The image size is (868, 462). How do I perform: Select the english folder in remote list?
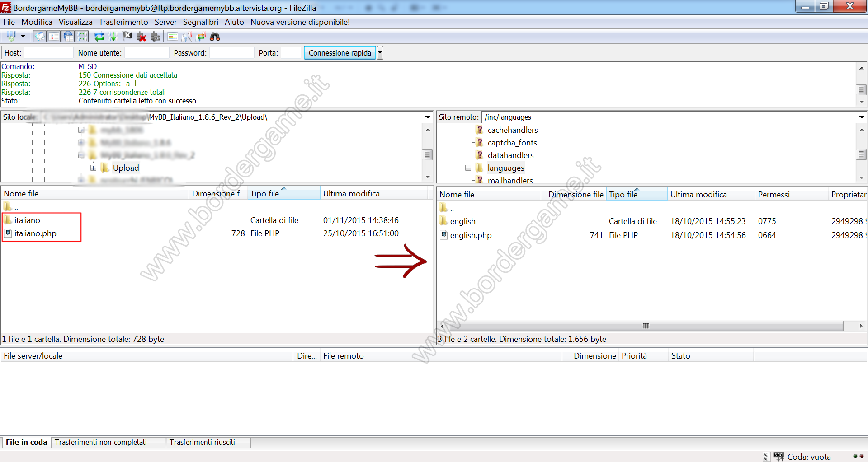click(x=462, y=221)
